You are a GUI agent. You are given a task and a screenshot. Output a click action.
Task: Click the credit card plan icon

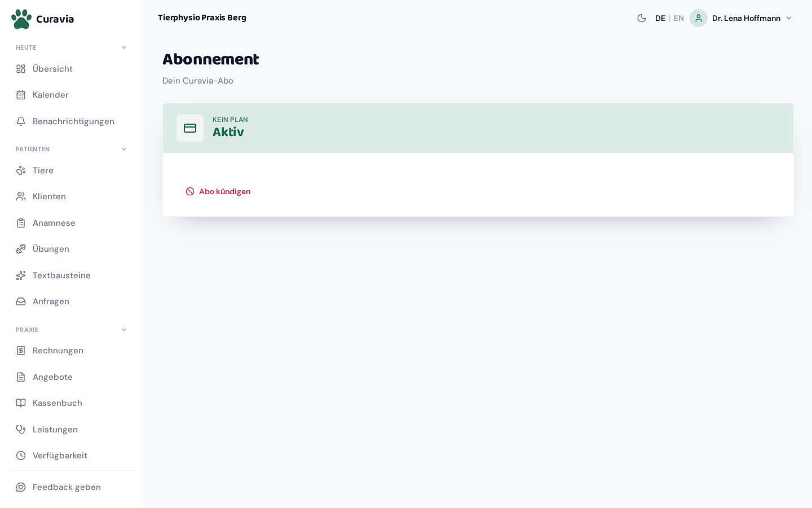pos(190,128)
